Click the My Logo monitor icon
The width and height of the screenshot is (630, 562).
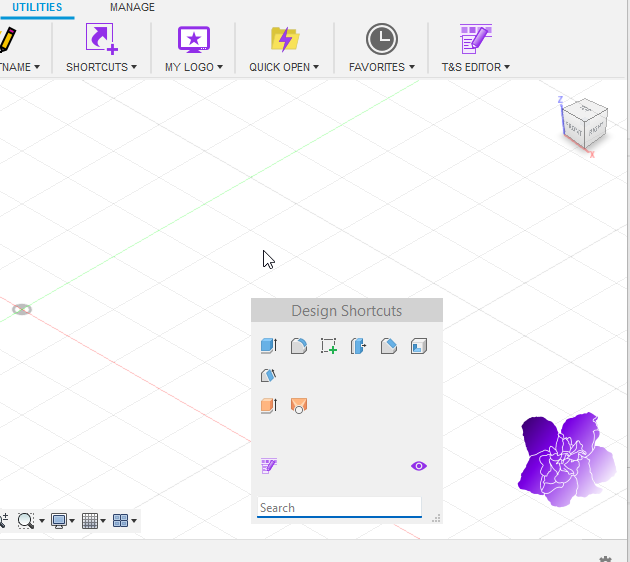tap(194, 39)
